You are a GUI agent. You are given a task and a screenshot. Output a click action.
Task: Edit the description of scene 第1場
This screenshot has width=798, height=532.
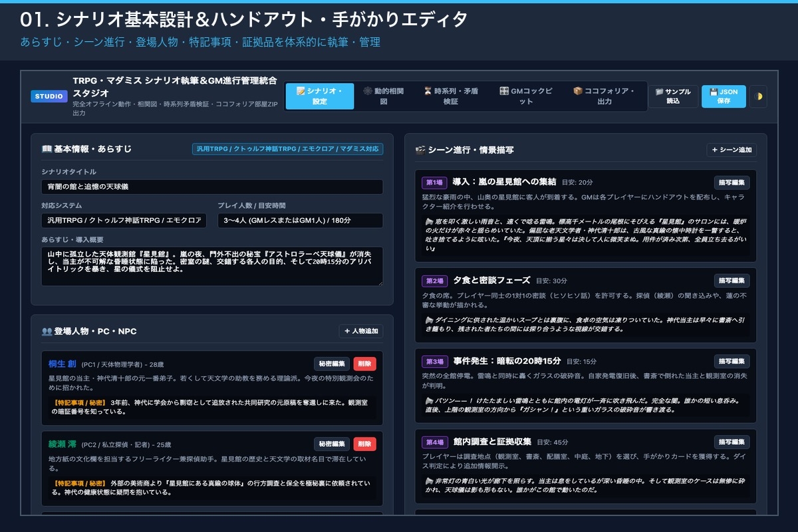point(732,182)
